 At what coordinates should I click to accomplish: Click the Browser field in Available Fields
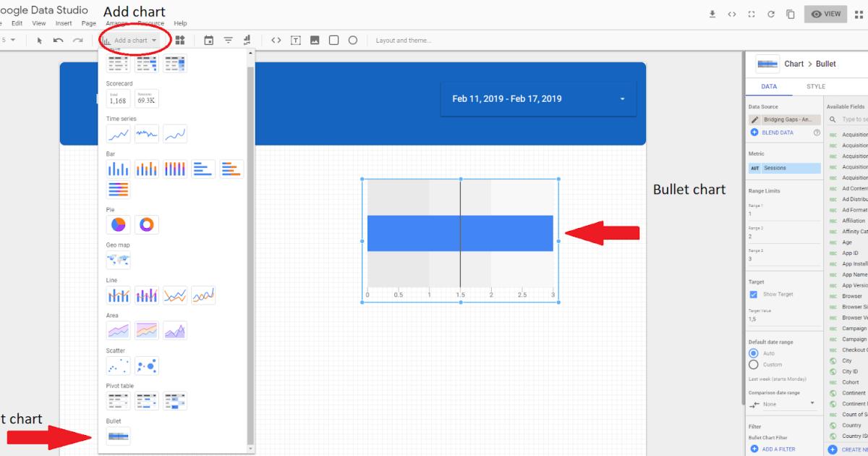coord(852,296)
